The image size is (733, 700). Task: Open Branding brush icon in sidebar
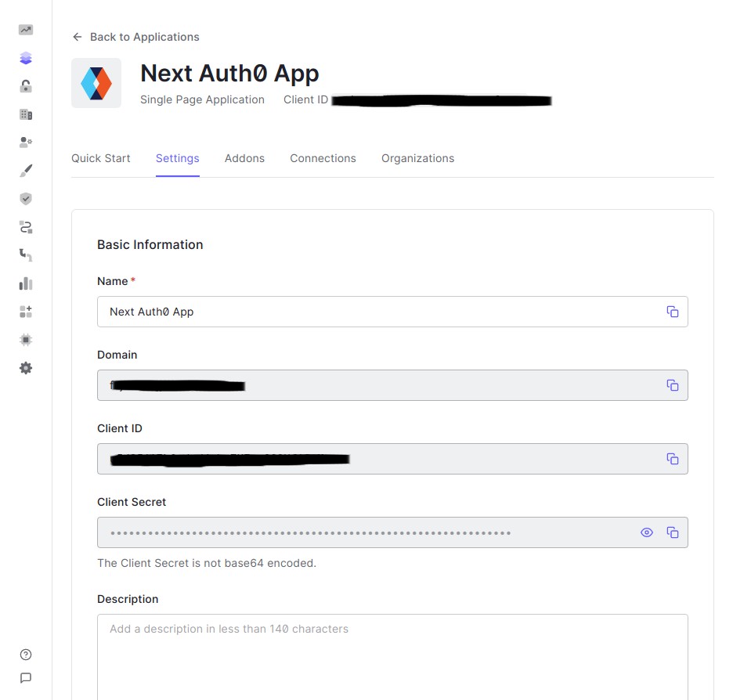point(26,171)
